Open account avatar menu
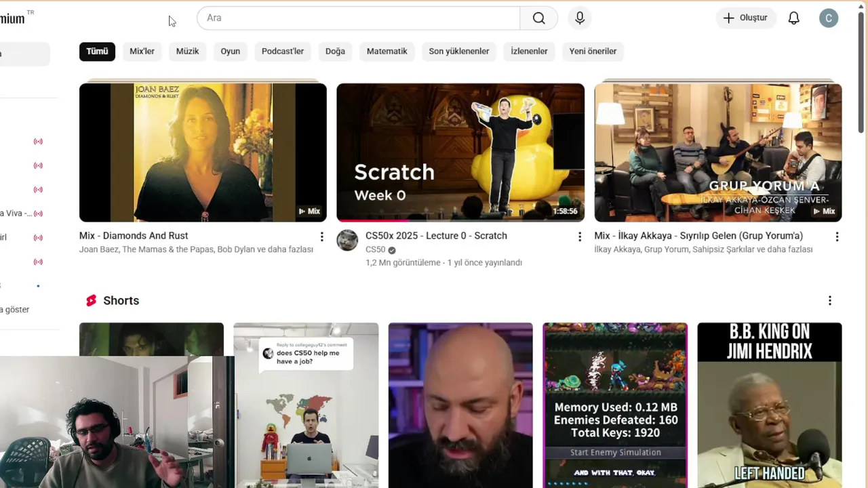This screenshot has height=488, width=868. (x=828, y=18)
